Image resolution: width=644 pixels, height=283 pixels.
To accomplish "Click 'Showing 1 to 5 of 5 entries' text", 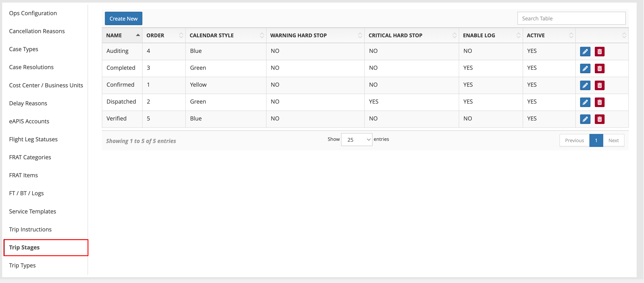I will click(x=141, y=141).
